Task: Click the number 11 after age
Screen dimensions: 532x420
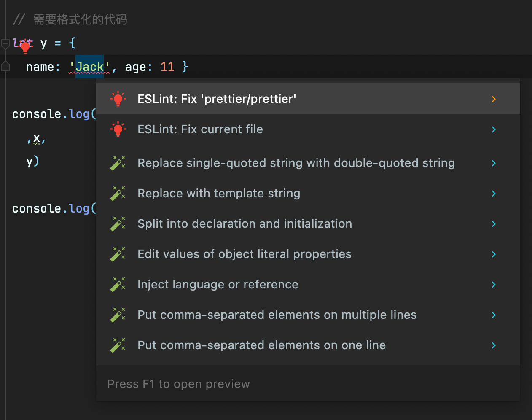Action: pyautogui.click(x=167, y=67)
